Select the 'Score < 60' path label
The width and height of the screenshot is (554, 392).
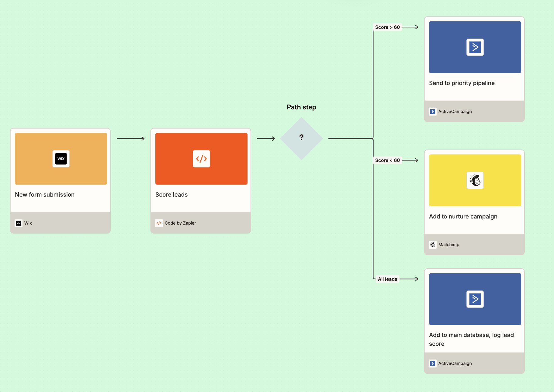387,160
